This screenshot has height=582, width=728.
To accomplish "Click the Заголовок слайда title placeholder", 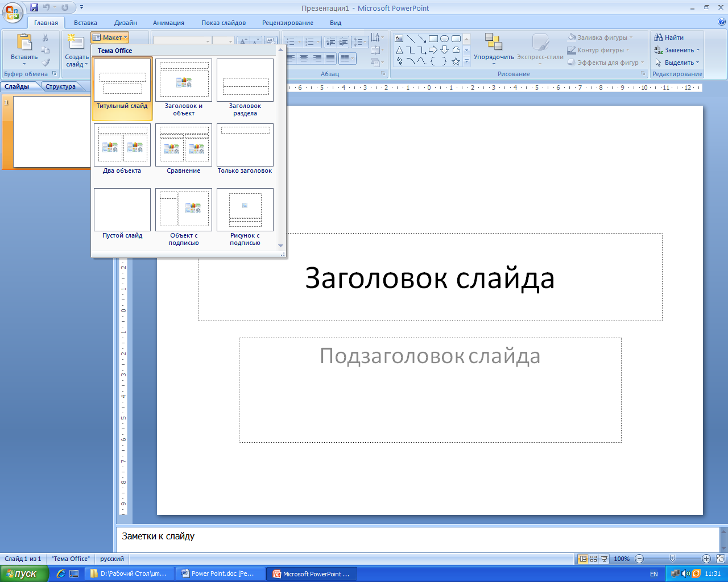I will tap(430, 277).
